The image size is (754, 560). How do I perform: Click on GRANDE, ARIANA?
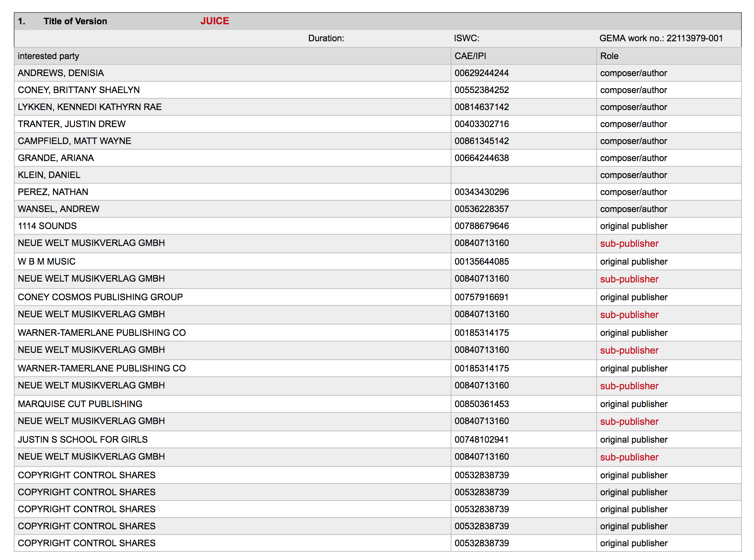pyautogui.click(x=56, y=158)
